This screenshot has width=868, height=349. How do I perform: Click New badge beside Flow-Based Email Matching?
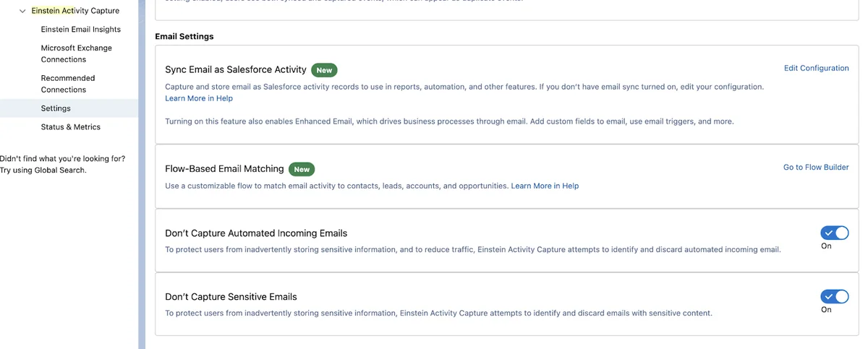[302, 169]
